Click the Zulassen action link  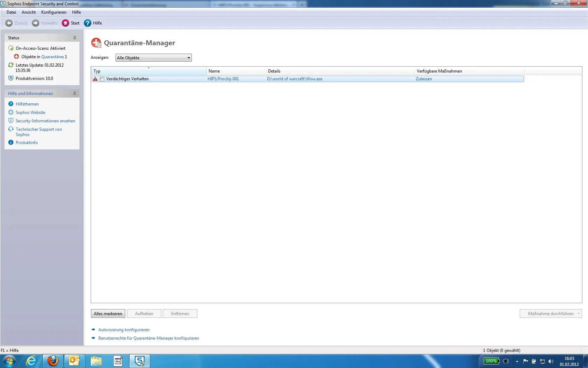424,79
